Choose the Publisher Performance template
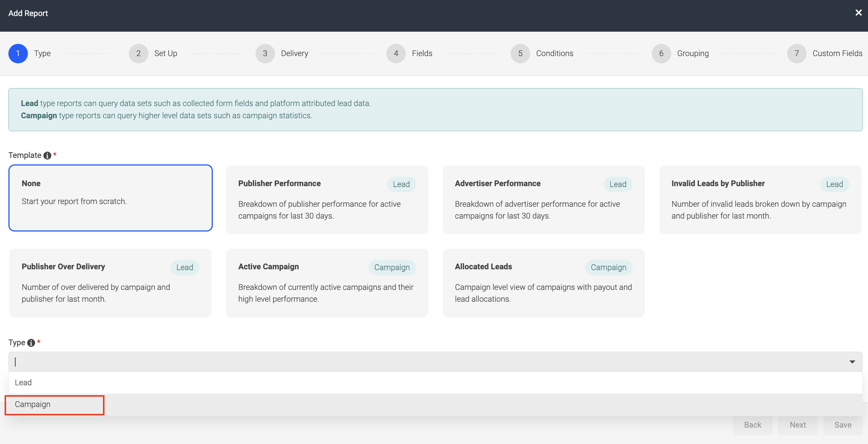This screenshot has height=444, width=868. coord(327,200)
